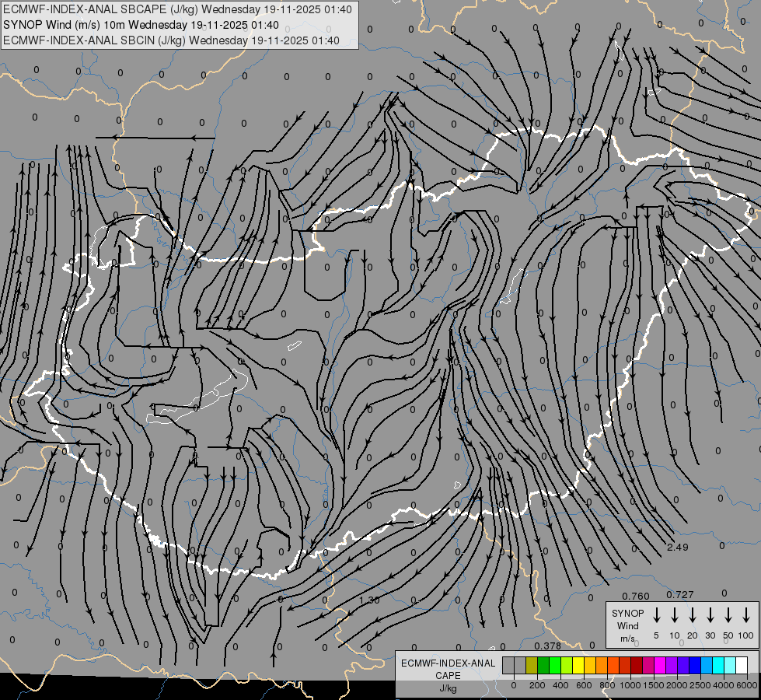Click the 200 tick label on CAPE scale
The width and height of the screenshot is (761, 700).
tap(537, 685)
